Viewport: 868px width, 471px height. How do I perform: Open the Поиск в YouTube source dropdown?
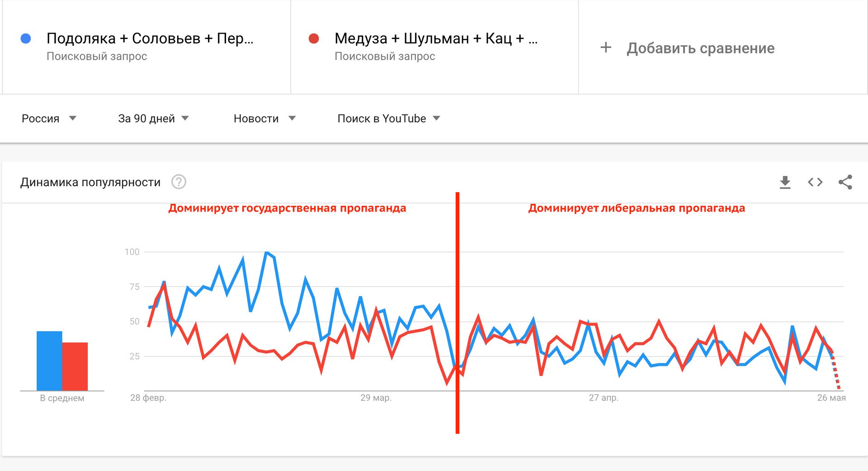pos(387,118)
